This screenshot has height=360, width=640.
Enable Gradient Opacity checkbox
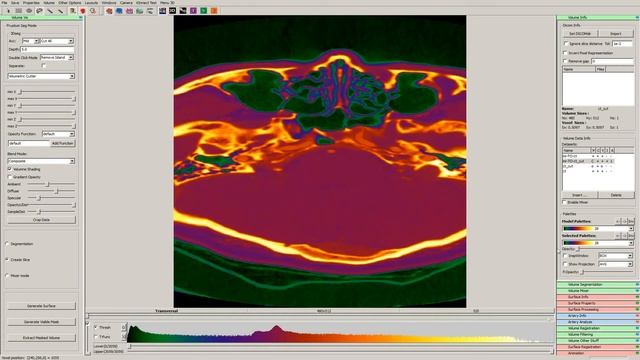click(10, 177)
